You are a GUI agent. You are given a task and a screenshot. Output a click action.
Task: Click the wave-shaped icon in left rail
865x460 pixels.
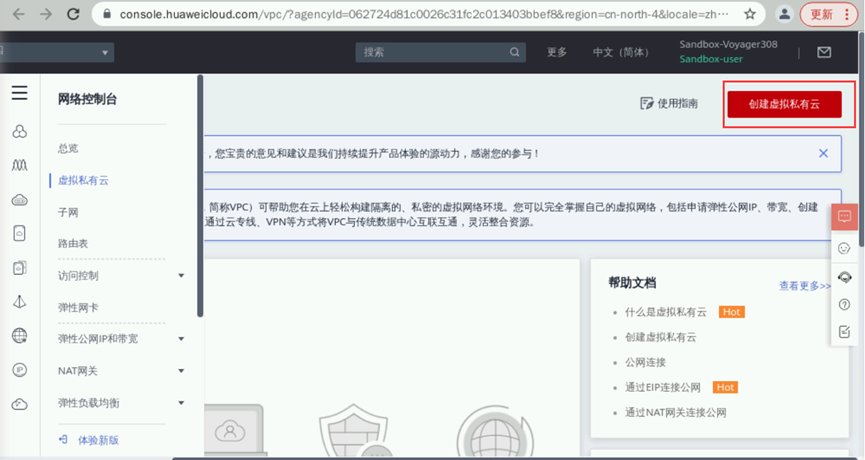(x=19, y=165)
